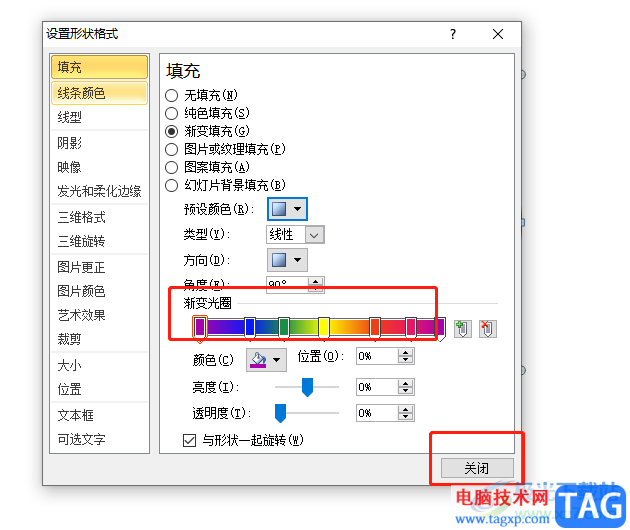
Task: Open the 可选文字 category
Action: pyautogui.click(x=99, y=439)
